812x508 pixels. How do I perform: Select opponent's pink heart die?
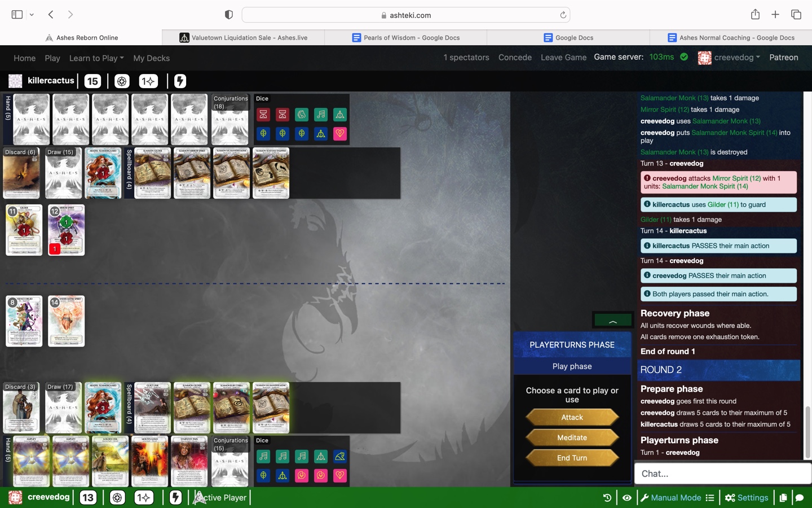(x=340, y=134)
